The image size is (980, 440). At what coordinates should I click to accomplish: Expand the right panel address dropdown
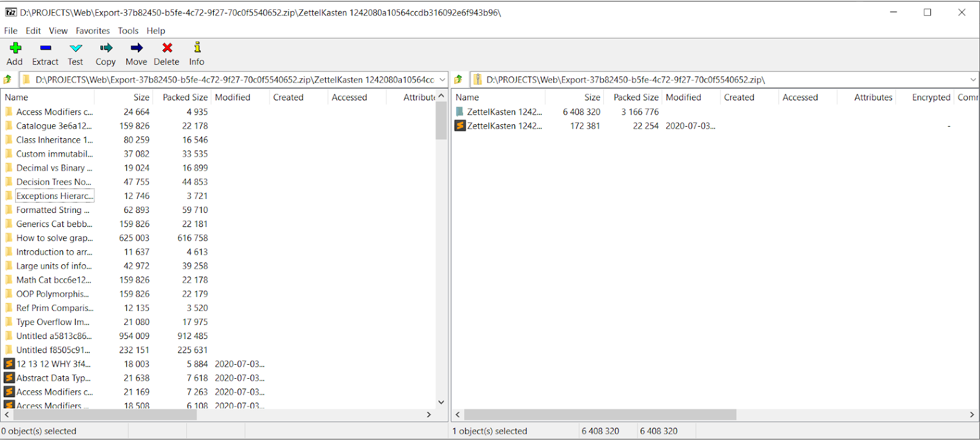click(x=973, y=80)
